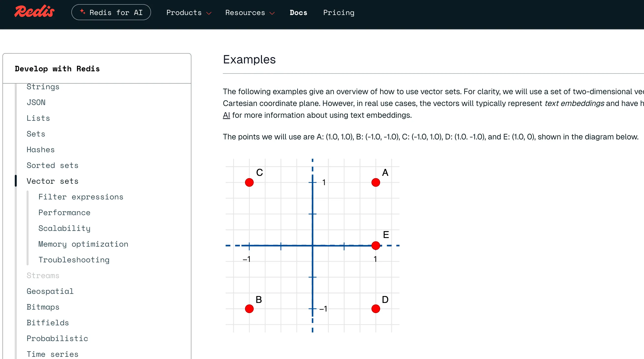This screenshot has width=644, height=359.
Task: Open the Products dropdown chevron
Action: pos(209,13)
